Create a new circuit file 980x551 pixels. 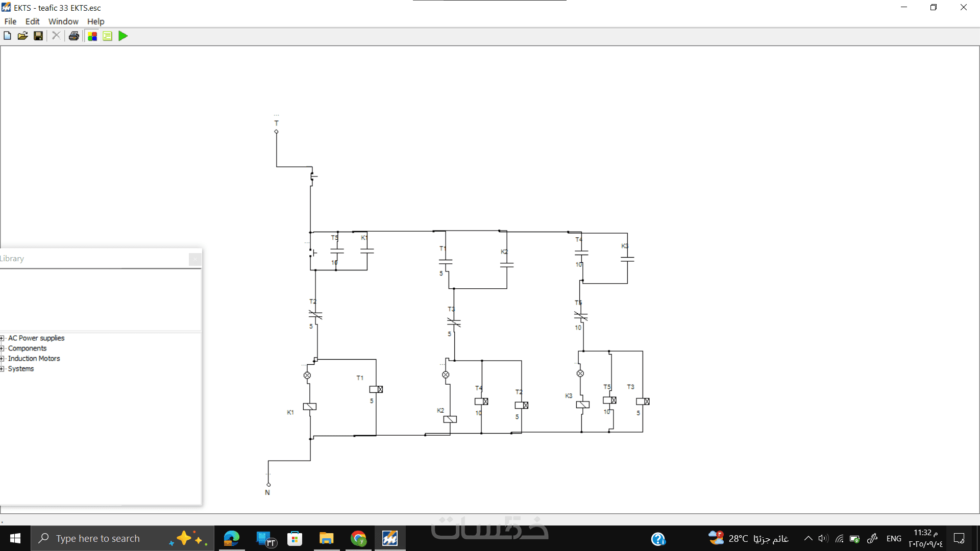tap(7, 36)
